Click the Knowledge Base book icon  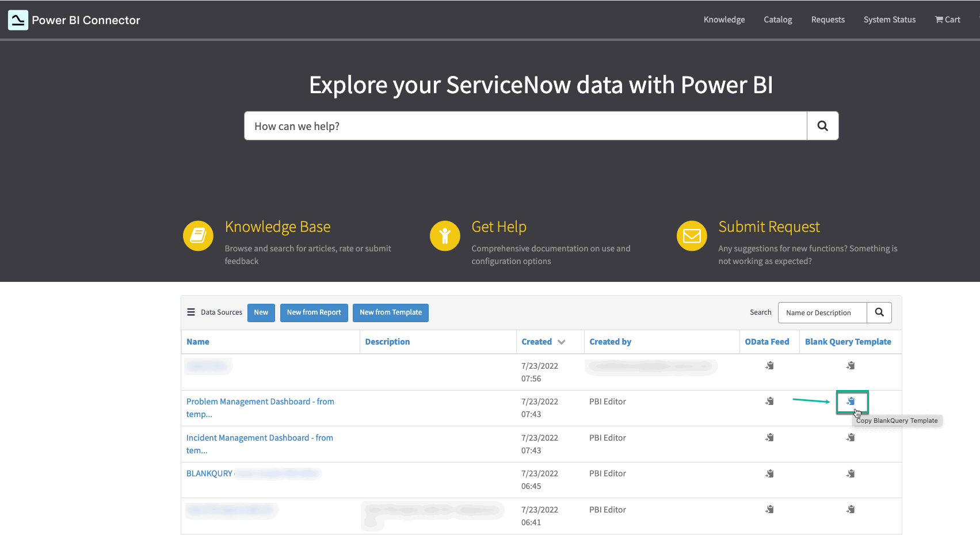point(198,236)
